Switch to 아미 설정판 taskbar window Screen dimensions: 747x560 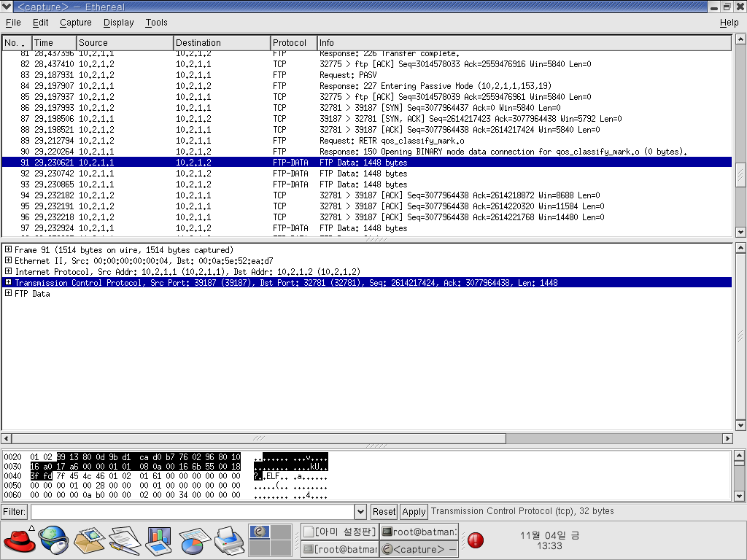(340, 532)
